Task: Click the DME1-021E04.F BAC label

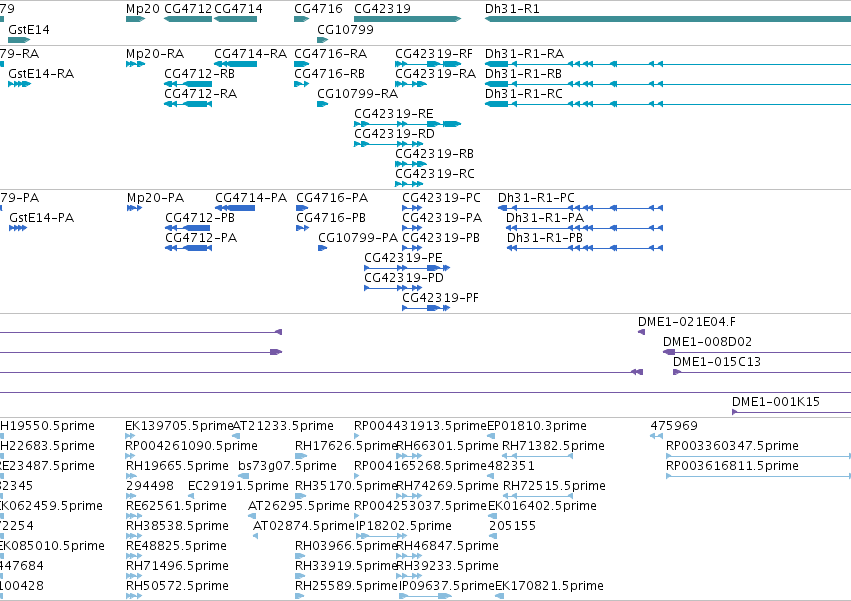Action: click(687, 322)
